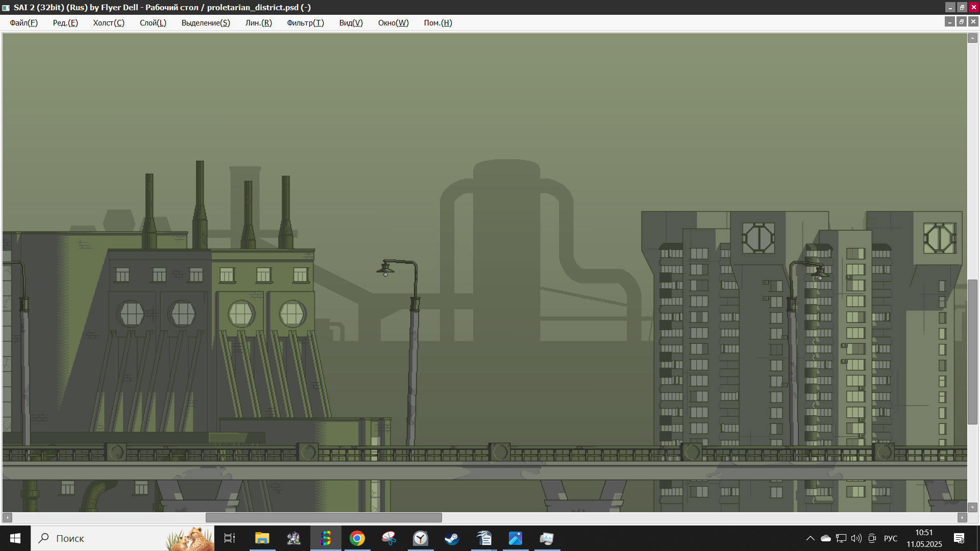Expand hidden system tray icons
Screen dimensions: 980x551
(810, 538)
